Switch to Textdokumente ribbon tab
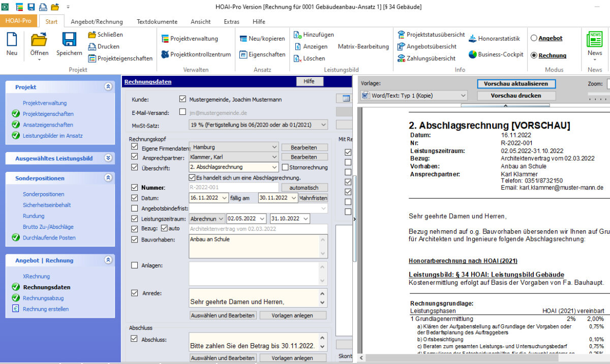The height and width of the screenshot is (364, 610). (157, 22)
